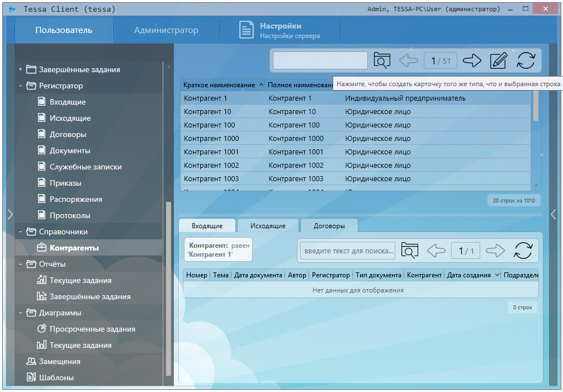Sort documents by Тип документа column
563x392 pixels.
[379, 275]
